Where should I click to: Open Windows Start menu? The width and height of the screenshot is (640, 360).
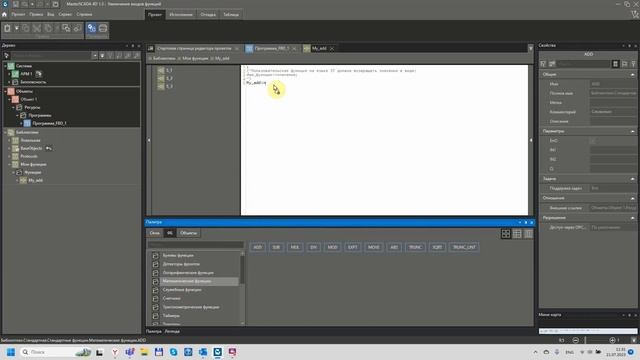pos(11,352)
